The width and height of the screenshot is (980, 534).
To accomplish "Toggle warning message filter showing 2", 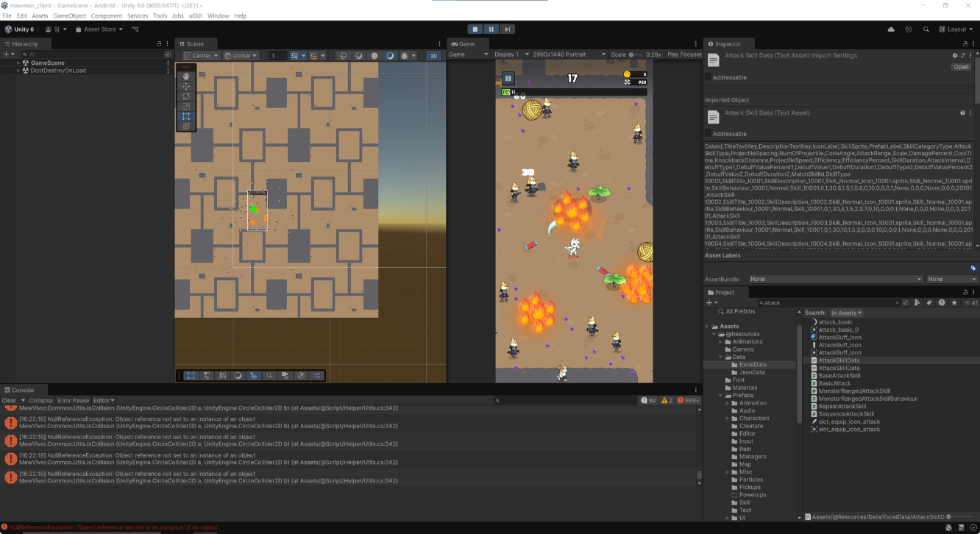I will (667, 401).
